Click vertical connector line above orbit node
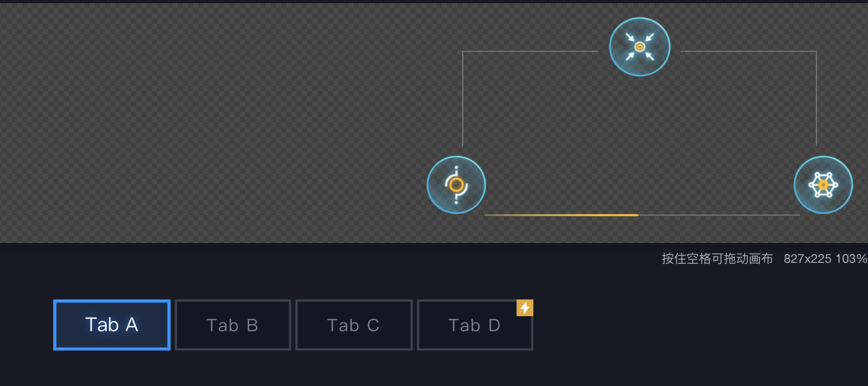The width and height of the screenshot is (868, 386). point(462,98)
